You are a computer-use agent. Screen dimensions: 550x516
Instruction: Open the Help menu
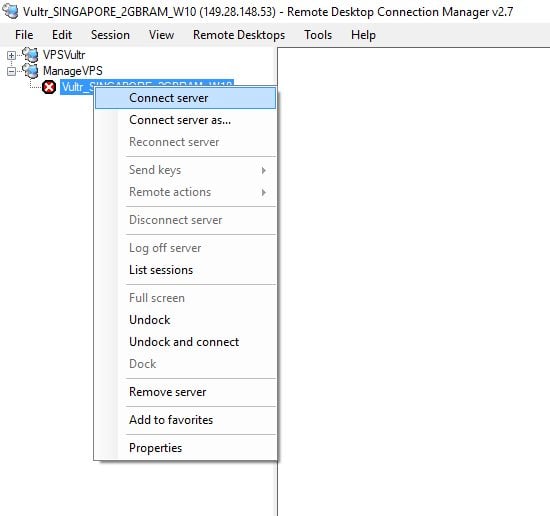click(x=363, y=35)
